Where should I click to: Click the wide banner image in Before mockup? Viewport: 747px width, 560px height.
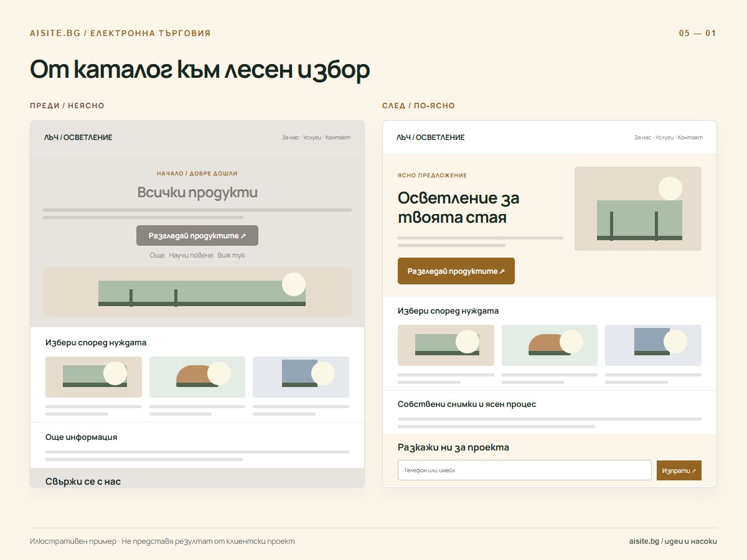pos(197,292)
